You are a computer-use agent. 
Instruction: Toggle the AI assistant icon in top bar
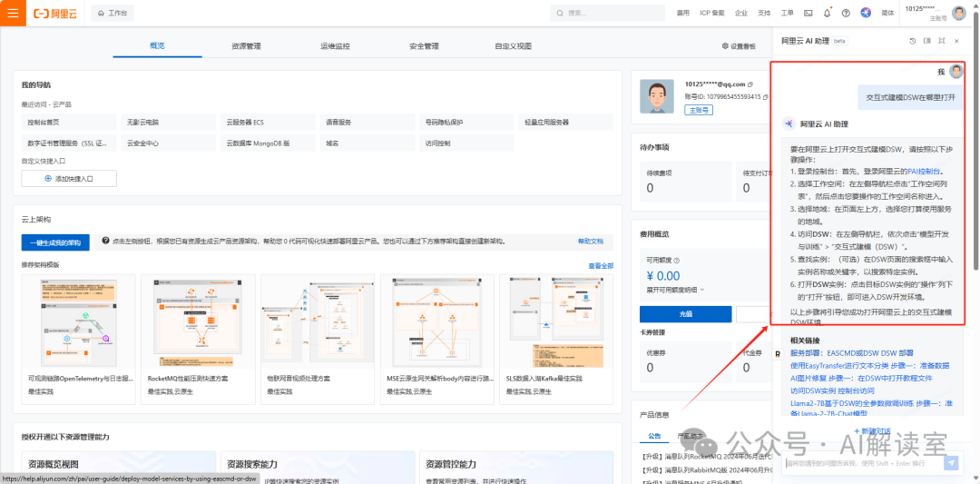click(866, 13)
